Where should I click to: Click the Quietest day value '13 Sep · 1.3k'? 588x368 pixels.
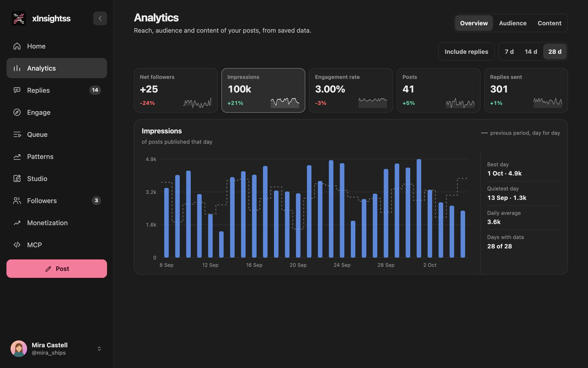507,198
